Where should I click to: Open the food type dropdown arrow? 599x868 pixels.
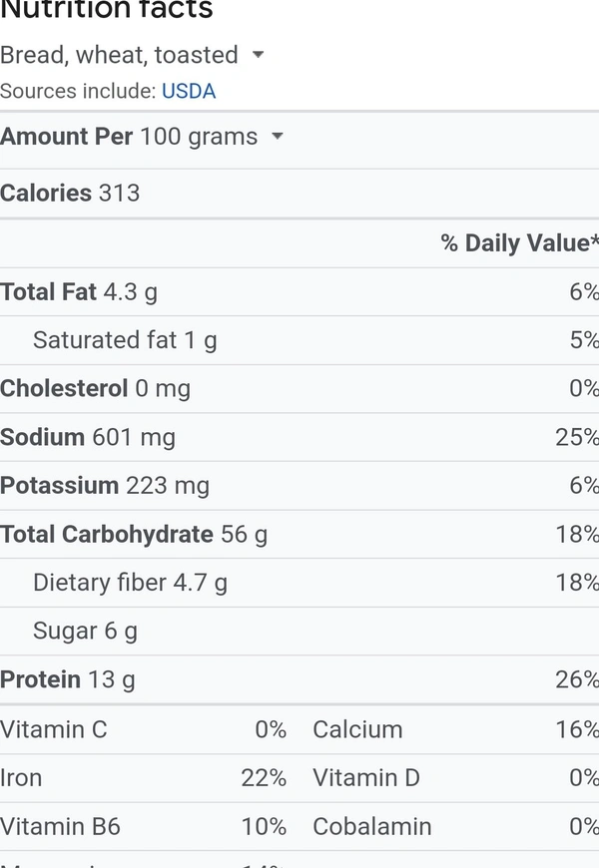258,55
